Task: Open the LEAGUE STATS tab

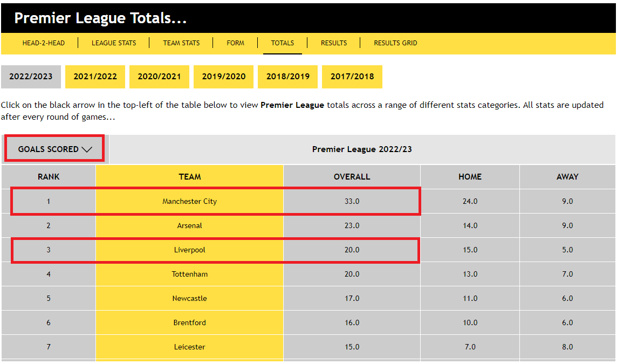Action: point(114,43)
